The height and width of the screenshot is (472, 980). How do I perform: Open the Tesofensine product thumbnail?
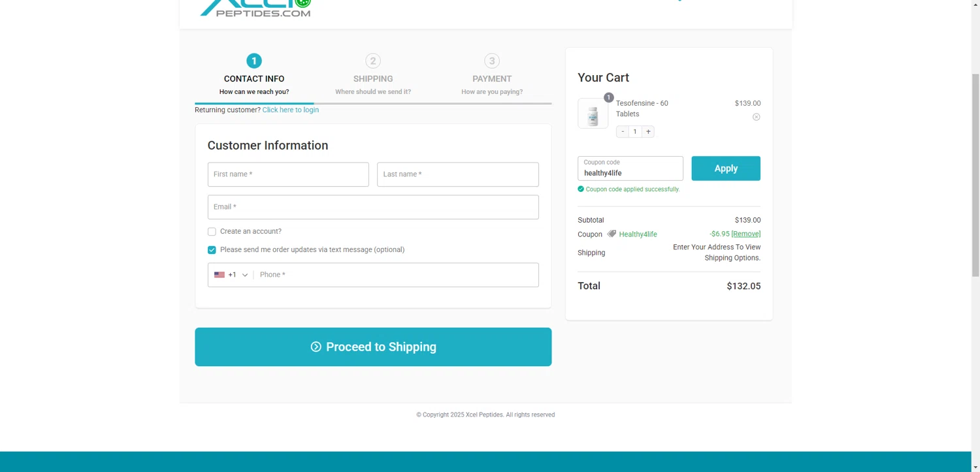(593, 114)
